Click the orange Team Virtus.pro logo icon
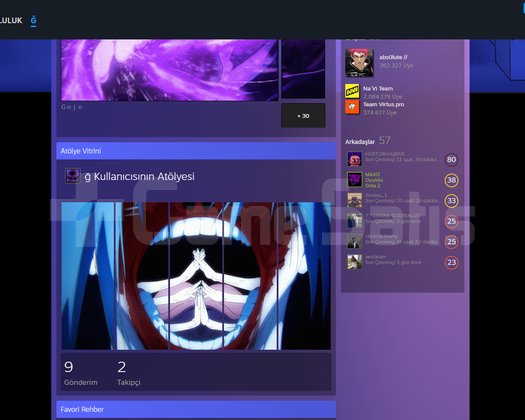Screen dimensions: 525x420 pos(352,107)
